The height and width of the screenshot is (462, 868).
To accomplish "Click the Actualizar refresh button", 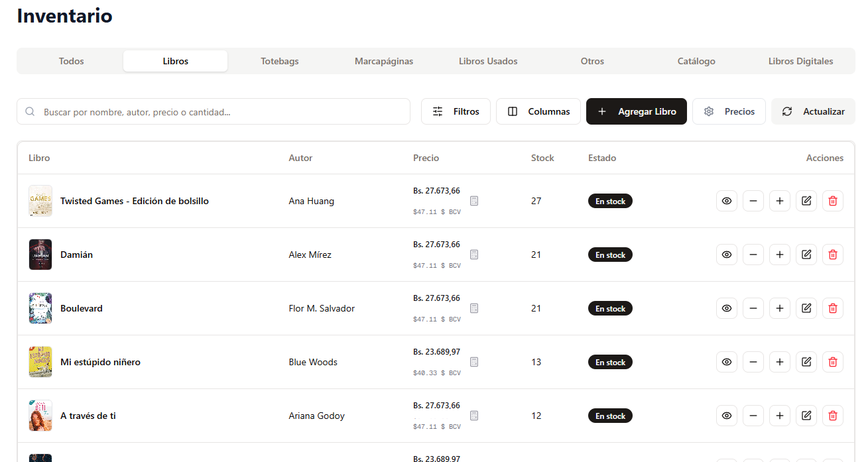I will 813,111.
